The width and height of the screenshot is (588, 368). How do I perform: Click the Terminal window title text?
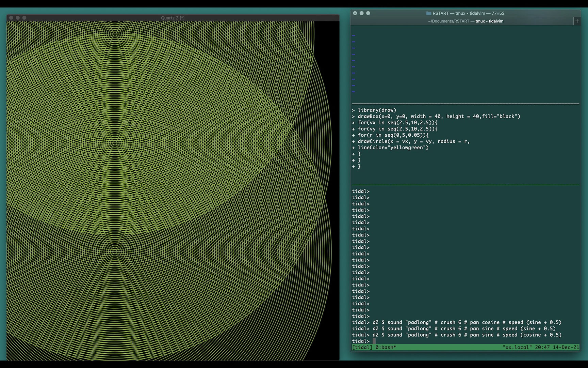tap(468, 13)
